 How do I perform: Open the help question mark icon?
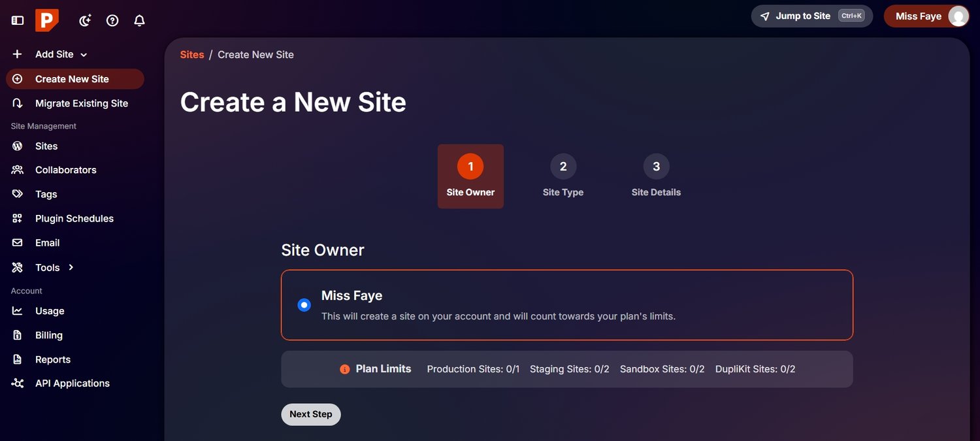112,20
